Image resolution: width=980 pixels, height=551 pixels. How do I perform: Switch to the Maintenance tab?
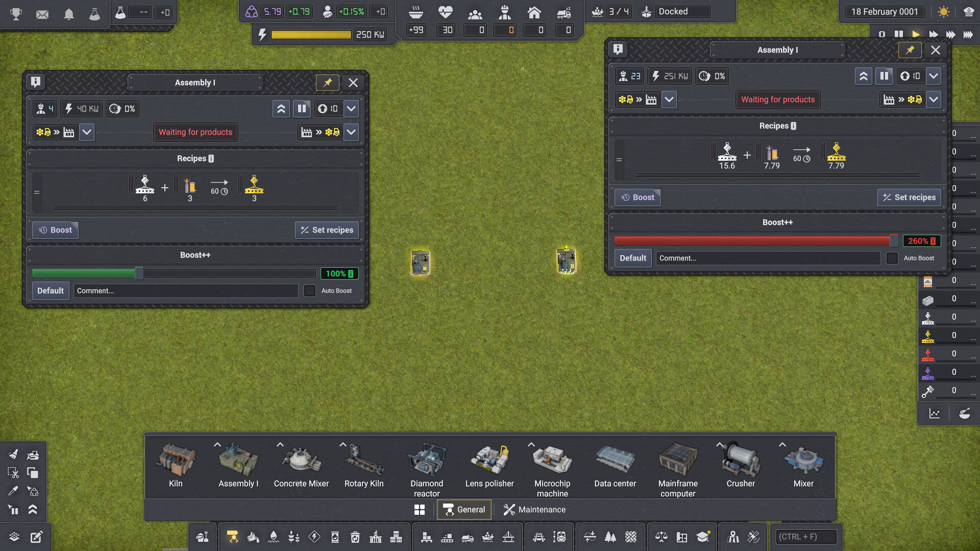click(534, 510)
